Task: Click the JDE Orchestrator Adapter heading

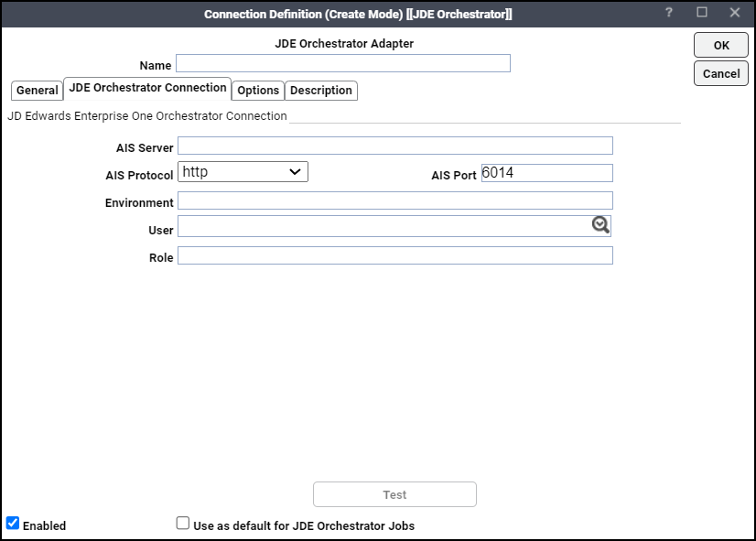Action: click(344, 43)
